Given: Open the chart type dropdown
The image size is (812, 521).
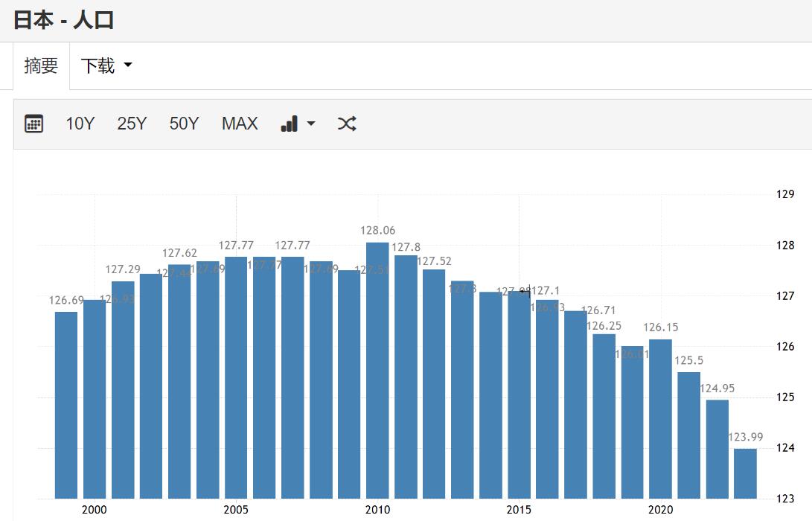Looking at the screenshot, I should [x=298, y=124].
